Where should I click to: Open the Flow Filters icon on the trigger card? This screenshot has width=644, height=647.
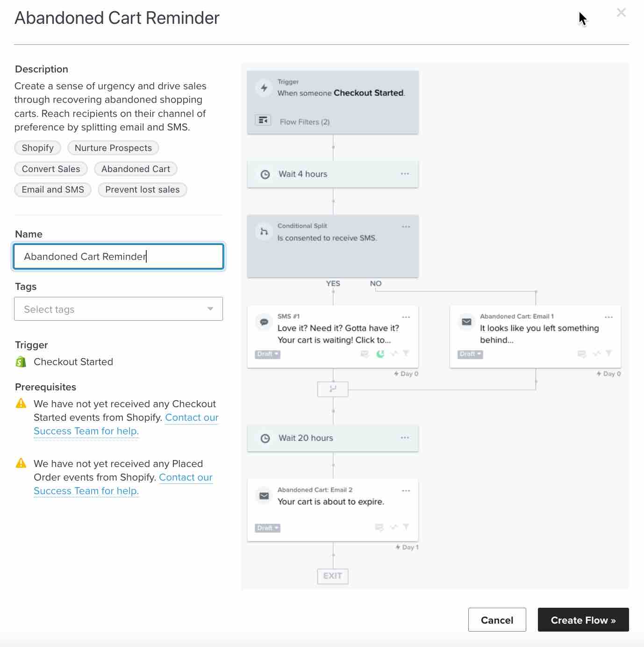[x=263, y=120]
